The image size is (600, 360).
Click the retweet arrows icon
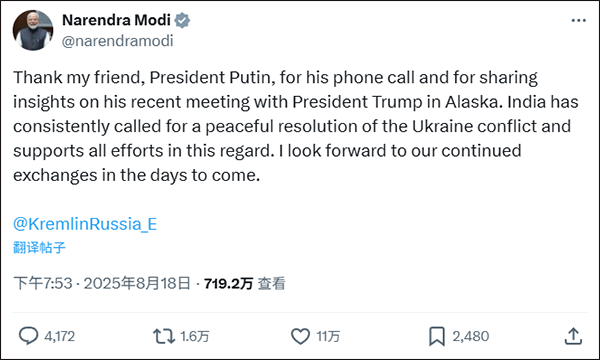point(164,336)
